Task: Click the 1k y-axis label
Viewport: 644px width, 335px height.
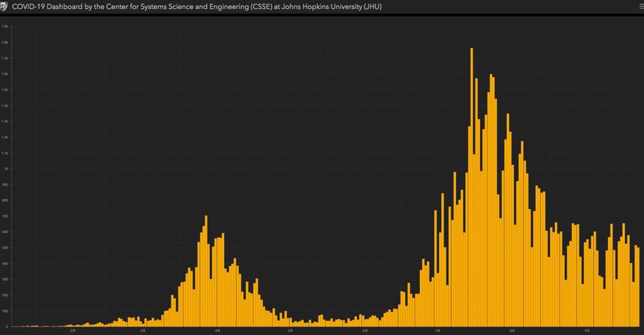Action: click(x=6, y=169)
